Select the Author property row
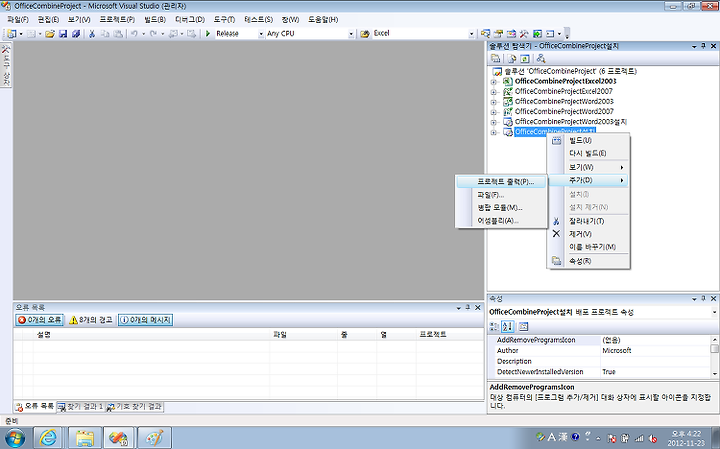720x449 pixels. [x=600, y=351]
